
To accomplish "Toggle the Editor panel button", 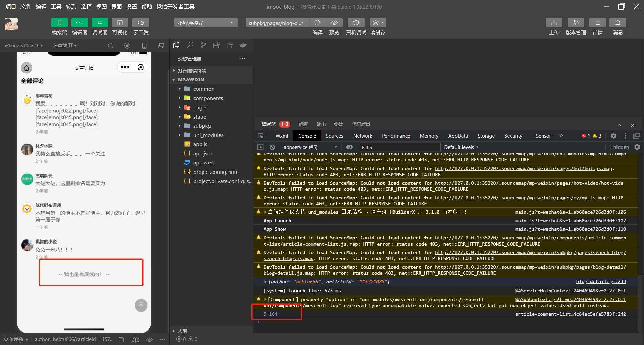I will 79,23.
